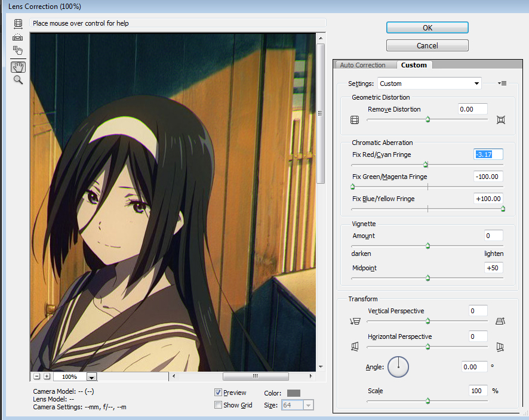Disable the Preview checkbox
Screen dimensions: 529x420
pos(219,393)
